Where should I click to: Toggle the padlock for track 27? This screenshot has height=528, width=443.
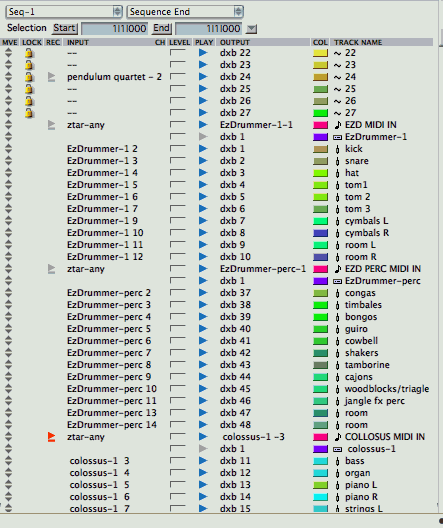pyautogui.click(x=29, y=113)
